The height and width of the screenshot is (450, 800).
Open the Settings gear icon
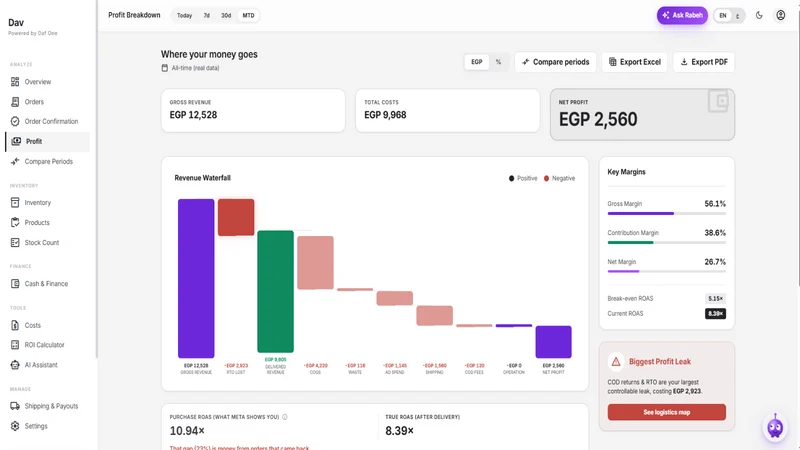[15, 426]
